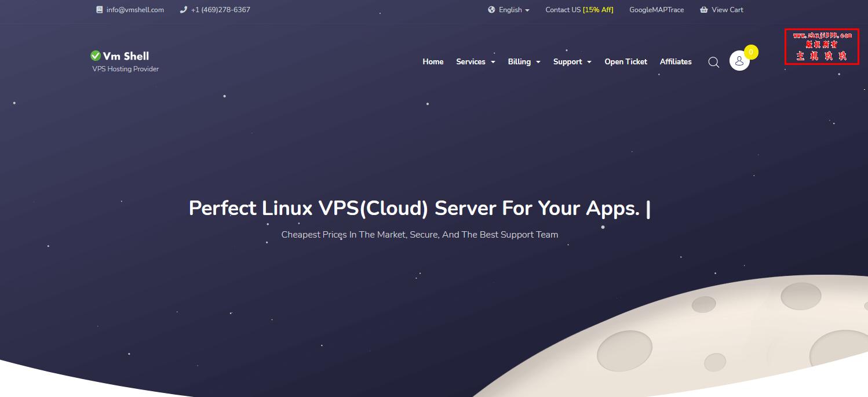Open the GoogleMAPTrace link

(x=657, y=10)
